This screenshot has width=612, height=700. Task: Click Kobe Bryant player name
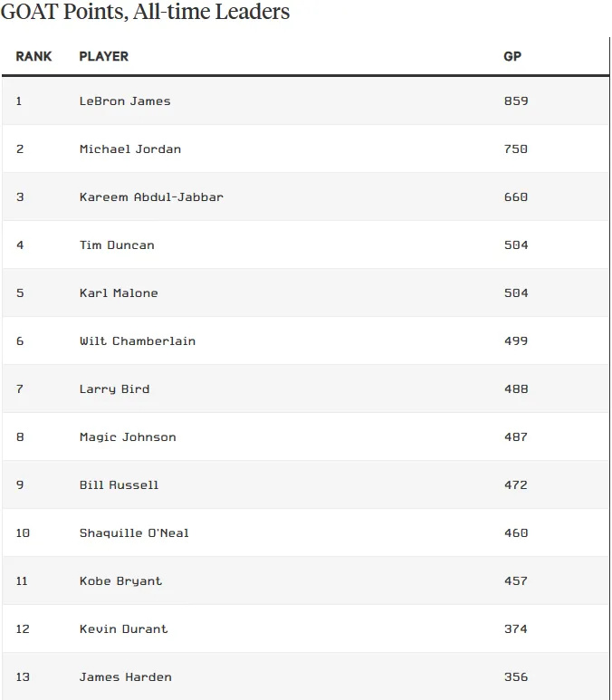click(x=120, y=580)
